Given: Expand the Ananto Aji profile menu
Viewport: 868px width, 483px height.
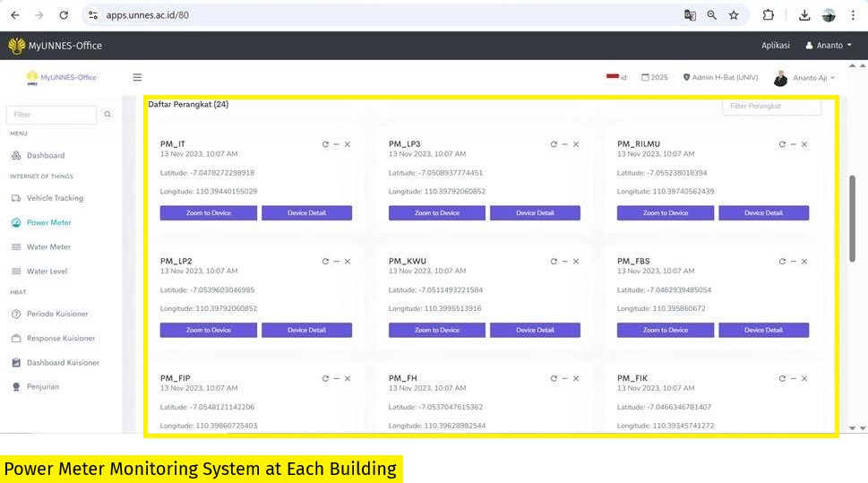Looking at the screenshot, I should pyautogui.click(x=804, y=78).
